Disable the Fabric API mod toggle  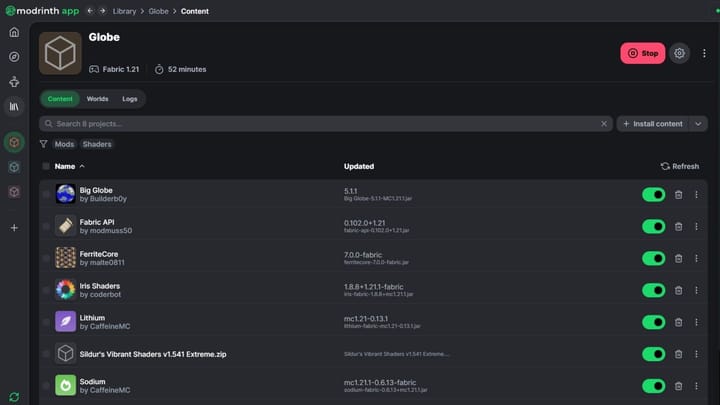653,226
